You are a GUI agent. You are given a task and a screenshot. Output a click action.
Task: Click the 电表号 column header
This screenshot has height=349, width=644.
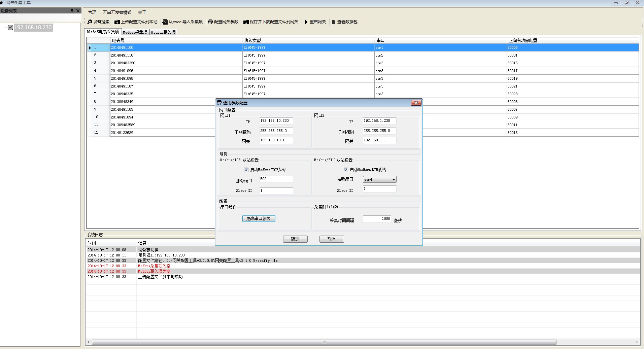pos(176,40)
